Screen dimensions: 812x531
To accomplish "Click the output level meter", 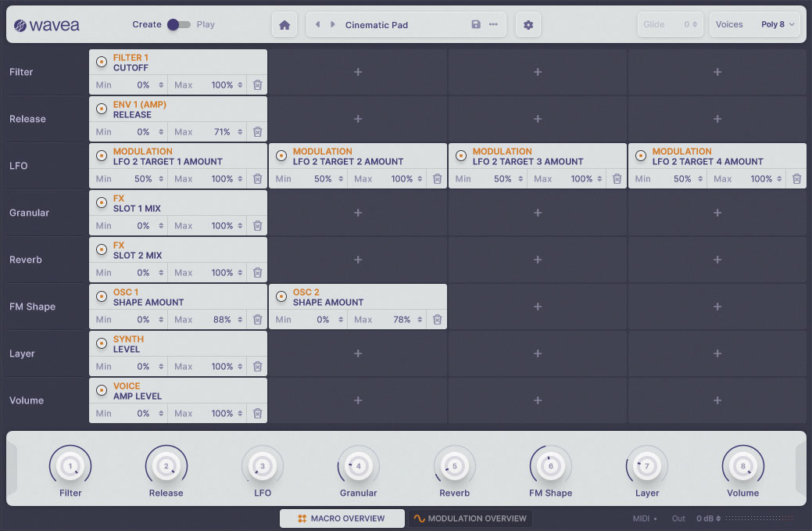I will pyautogui.click(x=759, y=518).
